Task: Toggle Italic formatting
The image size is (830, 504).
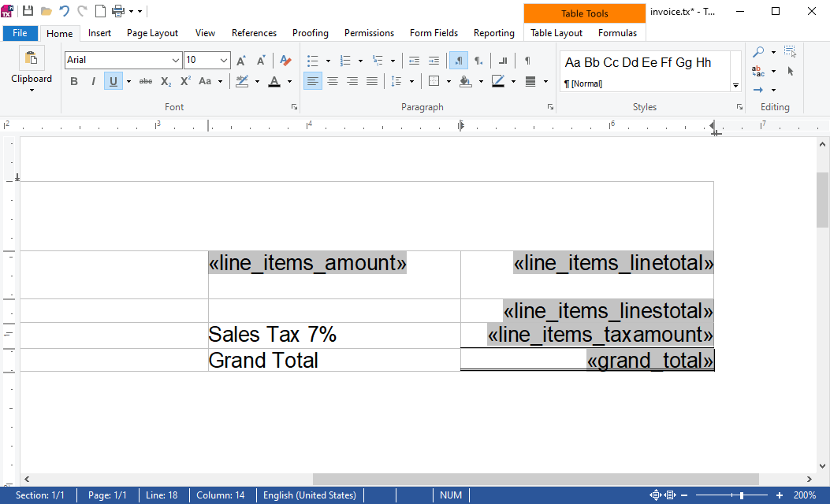Action: click(93, 81)
